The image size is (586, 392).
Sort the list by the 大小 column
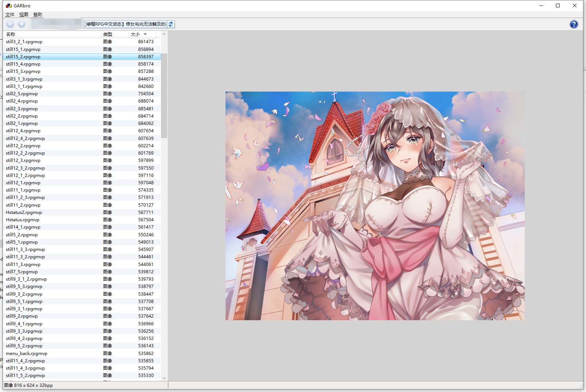[x=142, y=34]
